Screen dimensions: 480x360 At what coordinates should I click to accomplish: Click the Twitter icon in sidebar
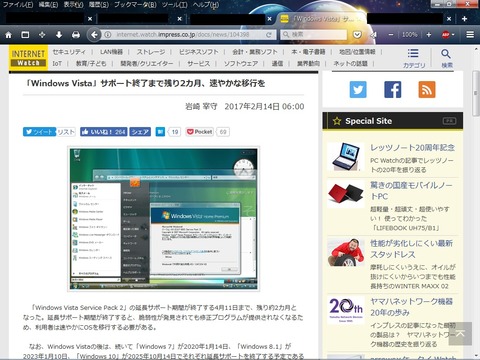pyautogui.click(x=358, y=89)
